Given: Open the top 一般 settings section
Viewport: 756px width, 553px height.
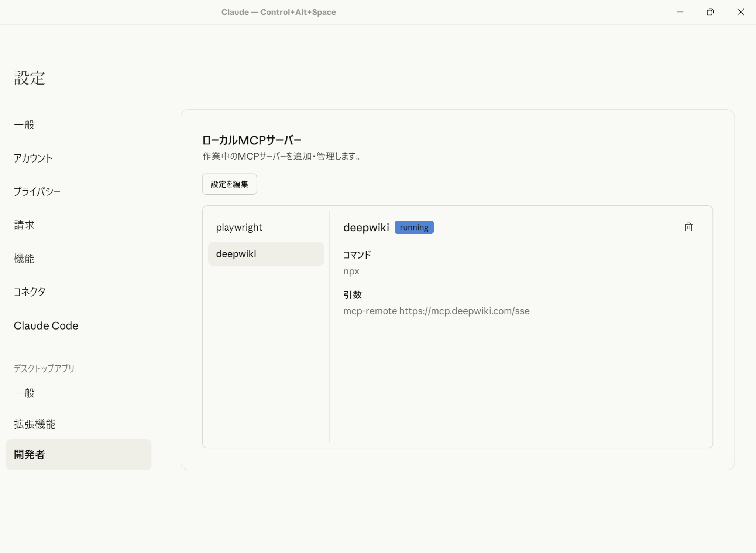Looking at the screenshot, I should click(24, 125).
